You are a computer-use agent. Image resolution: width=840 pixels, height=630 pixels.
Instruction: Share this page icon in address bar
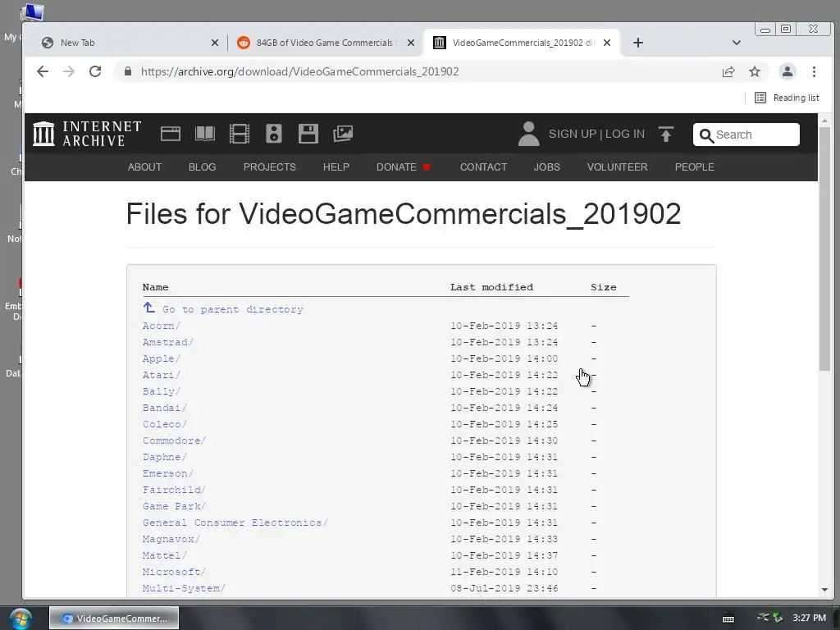click(728, 72)
